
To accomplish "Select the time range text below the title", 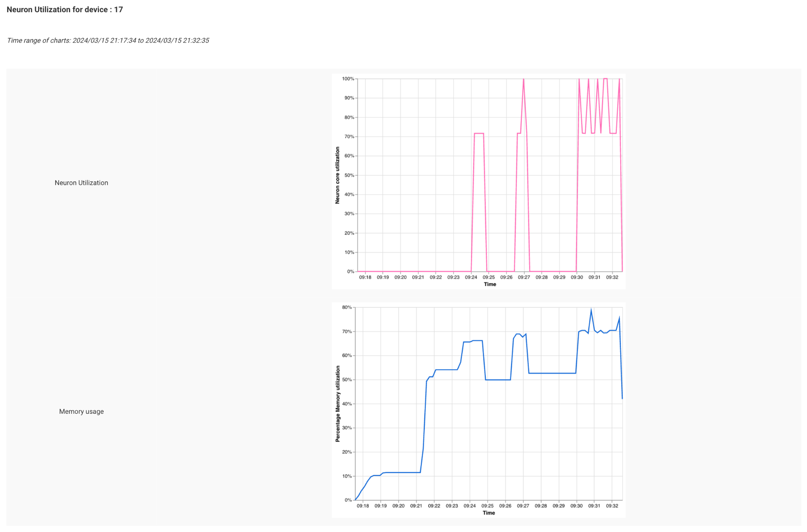I will [x=108, y=40].
